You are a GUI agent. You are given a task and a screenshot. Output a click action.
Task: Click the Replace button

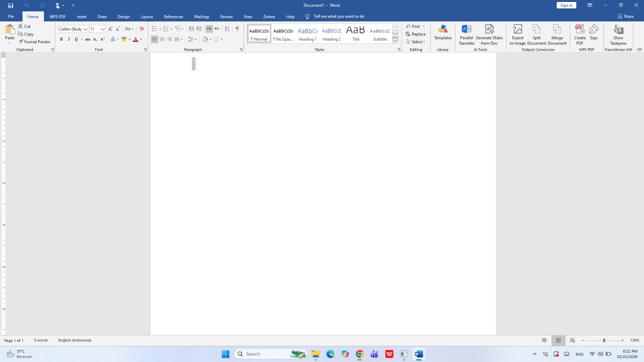click(416, 34)
